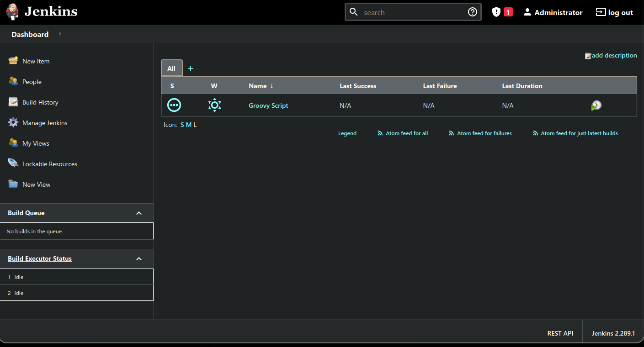The image size is (644, 347).
Task: Click the Manage Jenkins gear icon
Action: tap(13, 122)
